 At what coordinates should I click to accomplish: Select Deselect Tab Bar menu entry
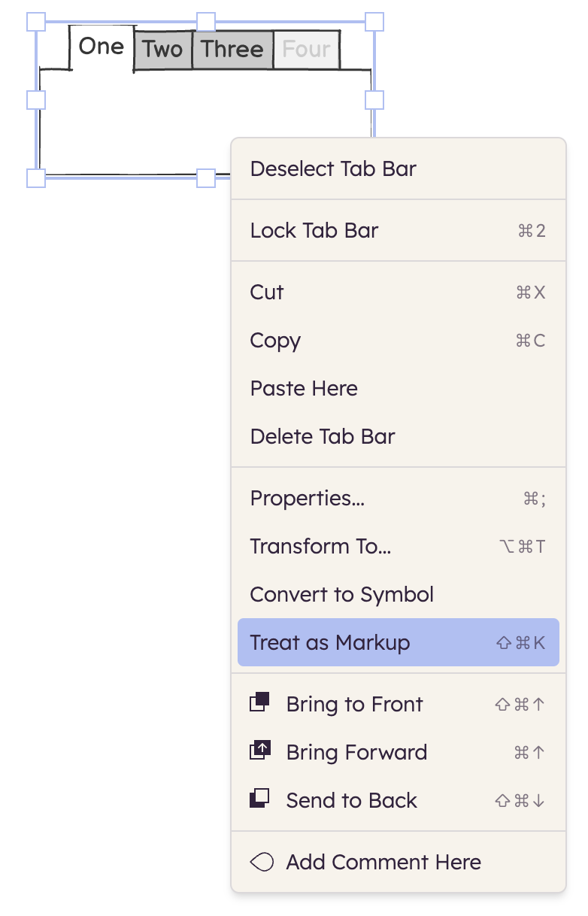[x=399, y=168]
